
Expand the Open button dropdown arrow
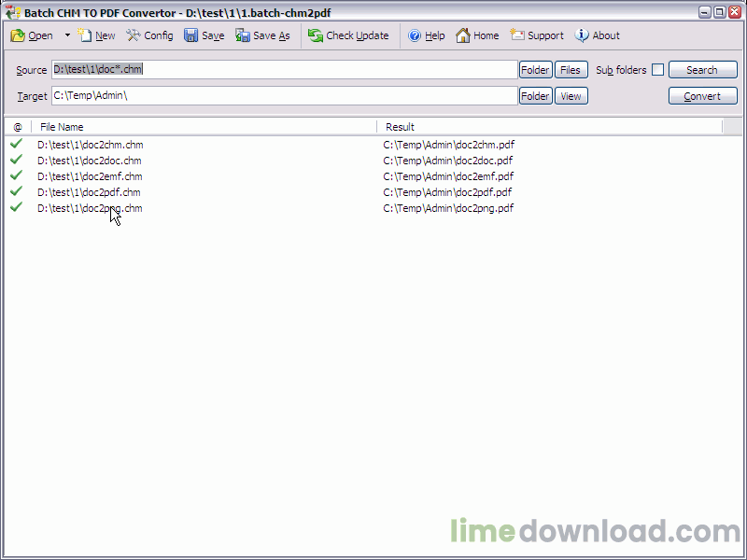[67, 35]
